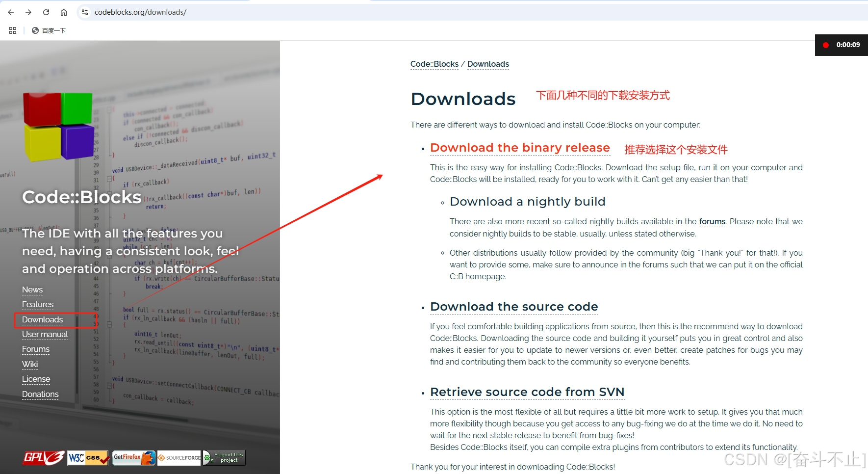Click the Code::Blocks colored cubes logo
The image size is (868, 474).
click(x=58, y=126)
